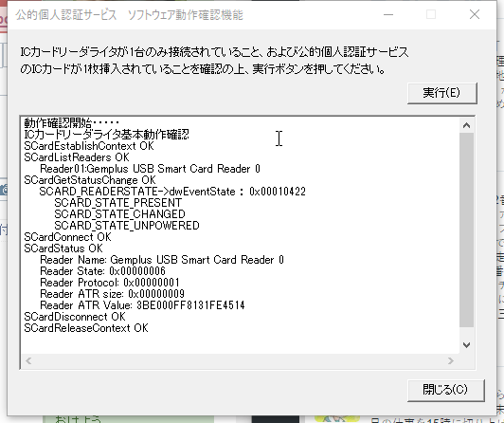This screenshot has width=504, height=423.
Task: Click 'SCardGetStatusChange OK' line
Action: 90,180
